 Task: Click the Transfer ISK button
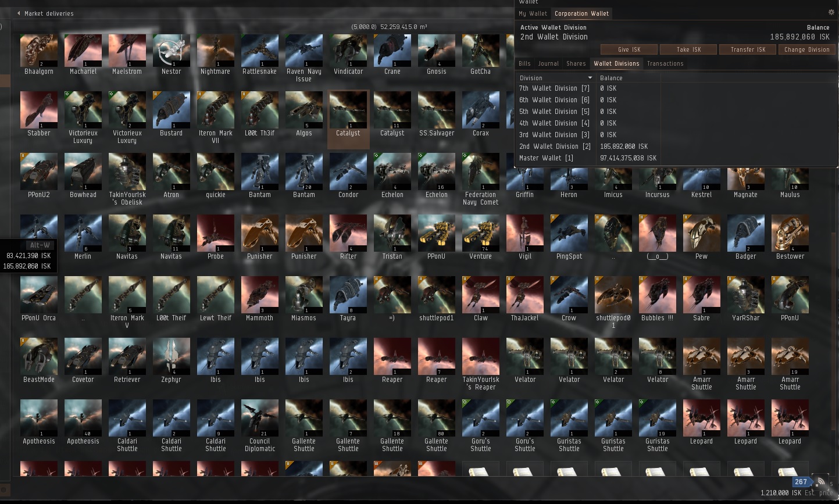(748, 49)
